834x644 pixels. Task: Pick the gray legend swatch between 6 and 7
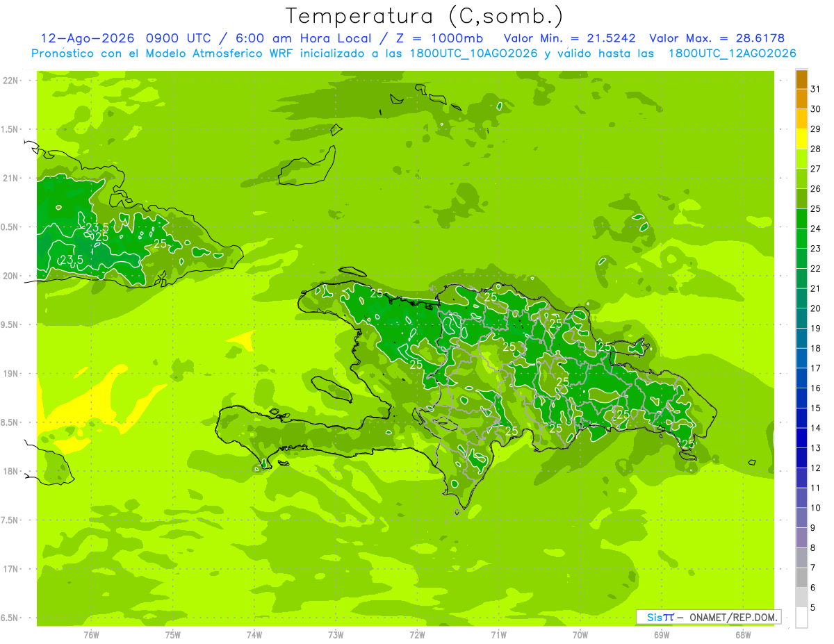(801, 577)
